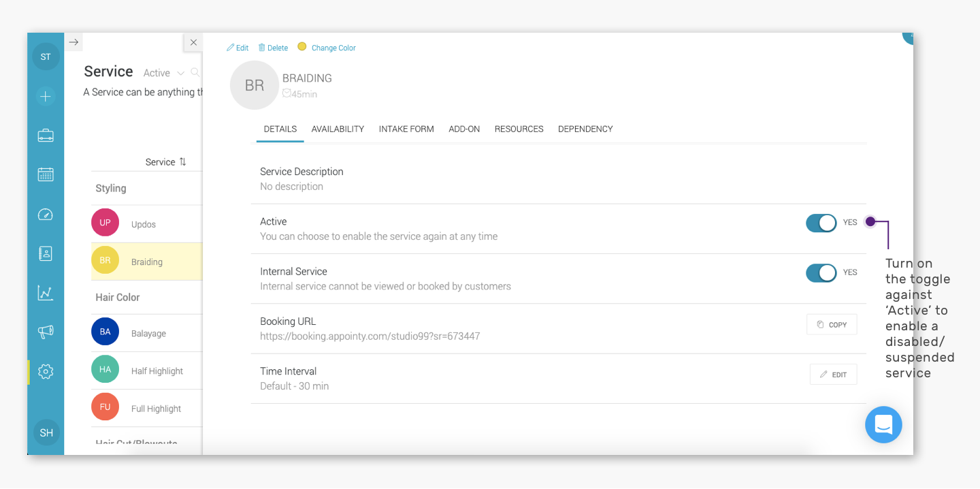The width and height of the screenshot is (980, 489).
Task: Open the calendar icon in sidebar
Action: (x=46, y=174)
